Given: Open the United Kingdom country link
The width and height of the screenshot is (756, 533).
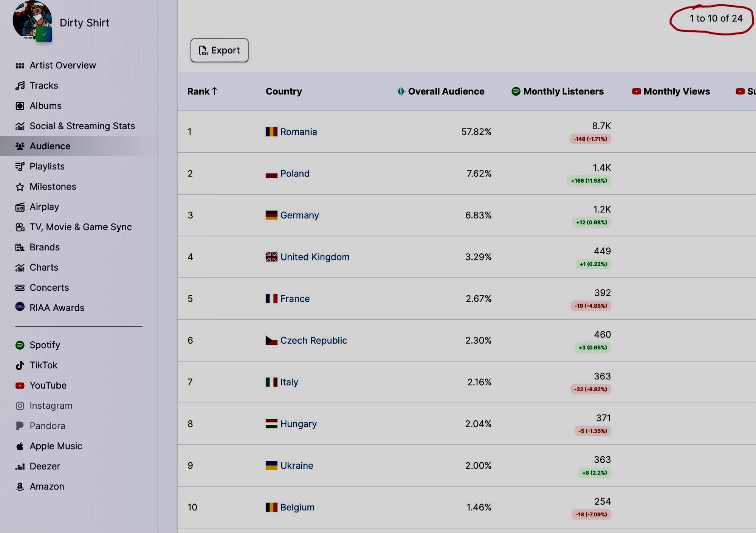Looking at the screenshot, I should coord(314,257).
